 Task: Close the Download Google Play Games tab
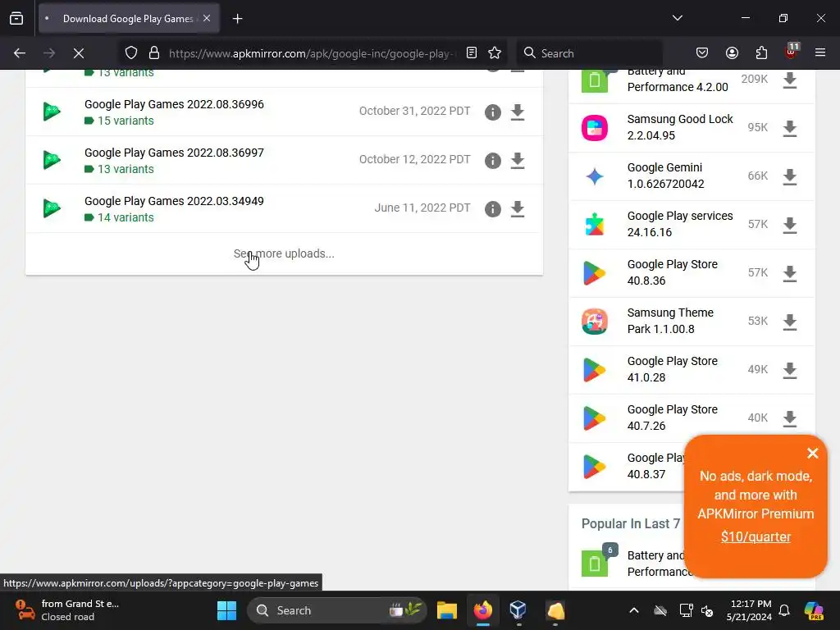point(206,18)
